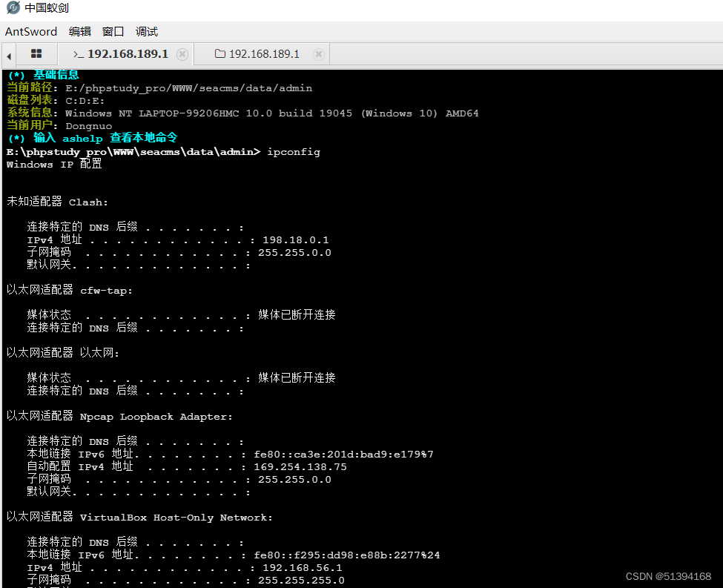
Task: Click the terminal prompt icon in tab
Action: pos(79,54)
